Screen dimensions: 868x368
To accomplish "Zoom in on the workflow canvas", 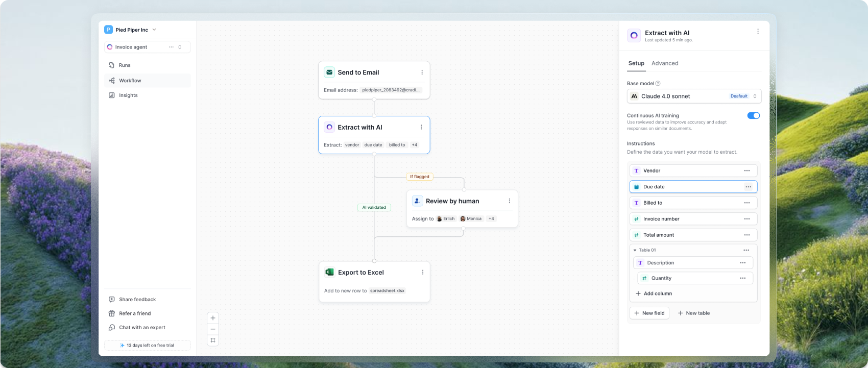I will click(x=213, y=318).
